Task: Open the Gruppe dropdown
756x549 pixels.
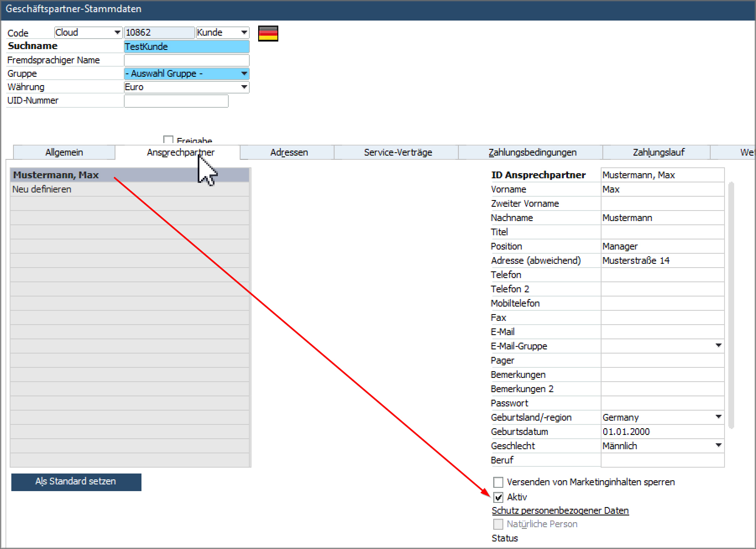Action: click(x=244, y=74)
